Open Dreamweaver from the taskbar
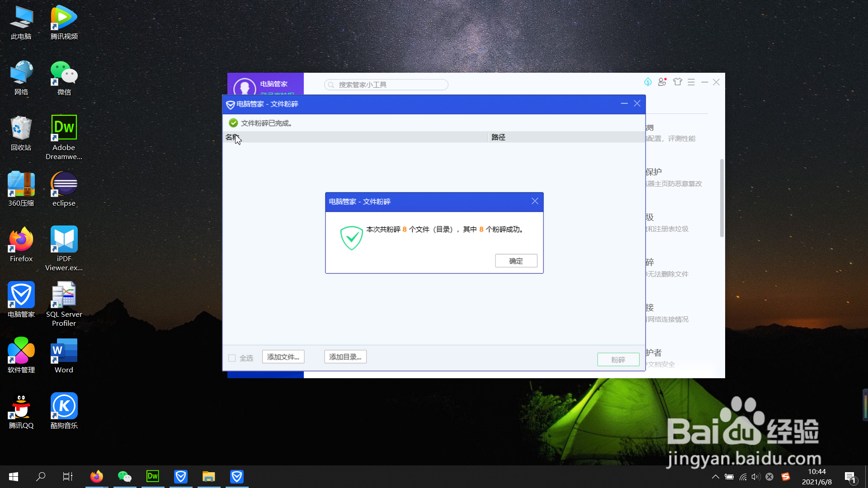Image resolution: width=868 pixels, height=488 pixels. 153,476
